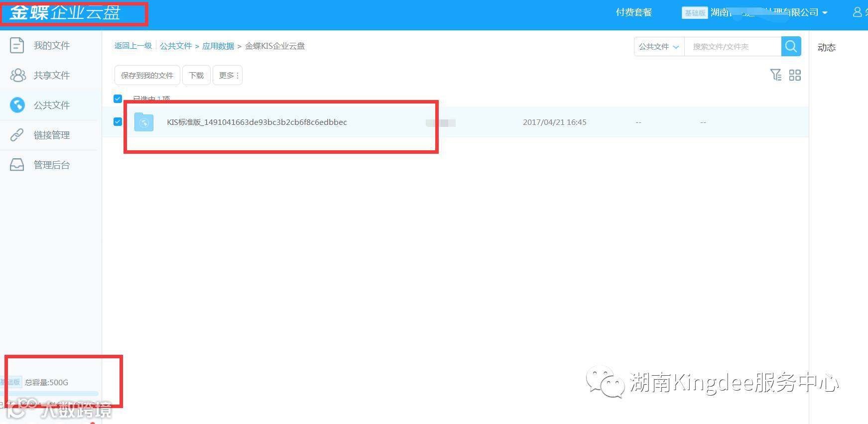The height and width of the screenshot is (424, 868).
Task: Click the date 2017/04/21 16:45
Action: point(555,122)
